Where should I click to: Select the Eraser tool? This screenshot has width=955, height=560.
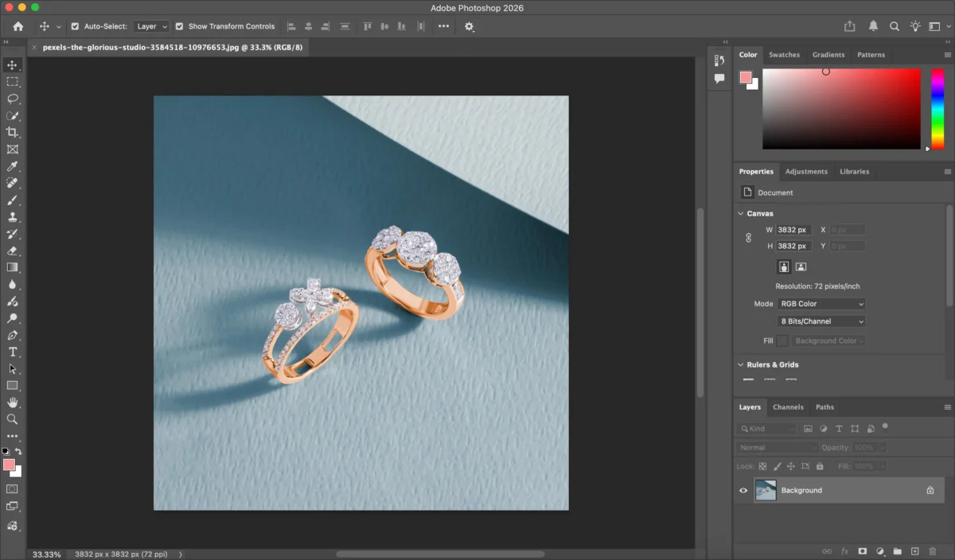[12, 251]
